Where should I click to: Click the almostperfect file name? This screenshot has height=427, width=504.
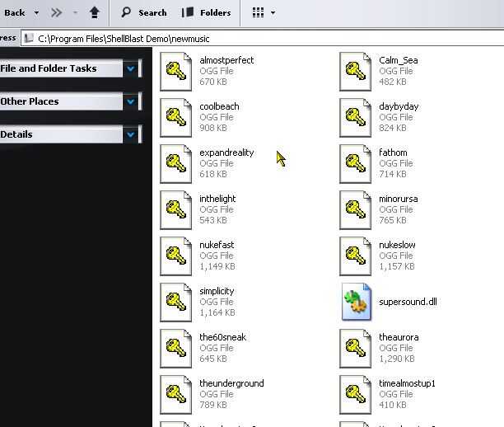point(226,60)
